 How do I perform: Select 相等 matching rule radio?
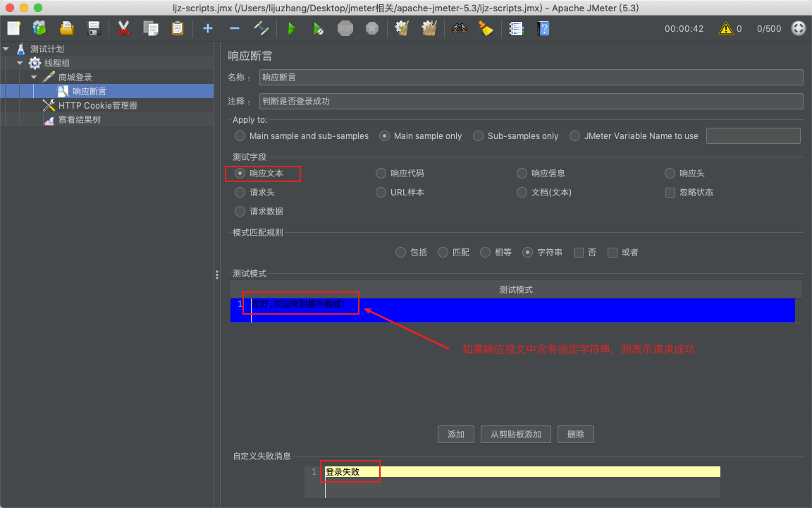[485, 253]
